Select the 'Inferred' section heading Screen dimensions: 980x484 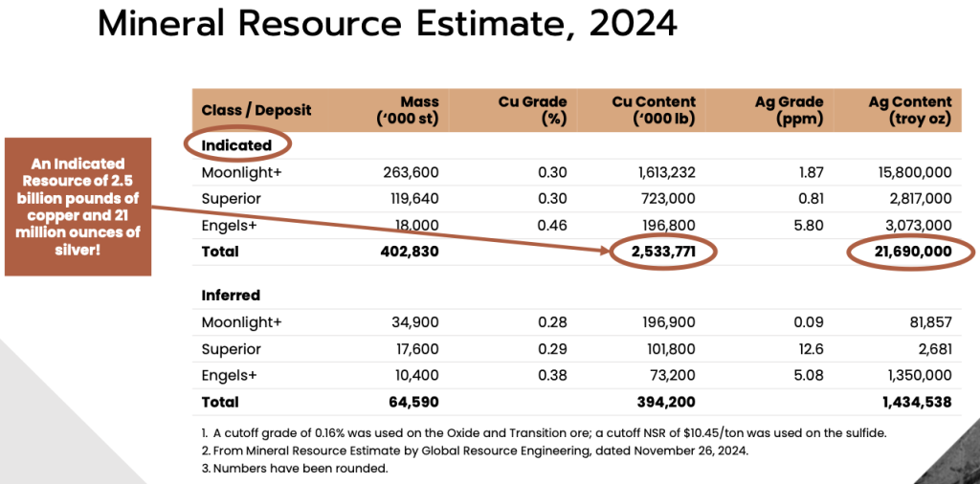(231, 296)
